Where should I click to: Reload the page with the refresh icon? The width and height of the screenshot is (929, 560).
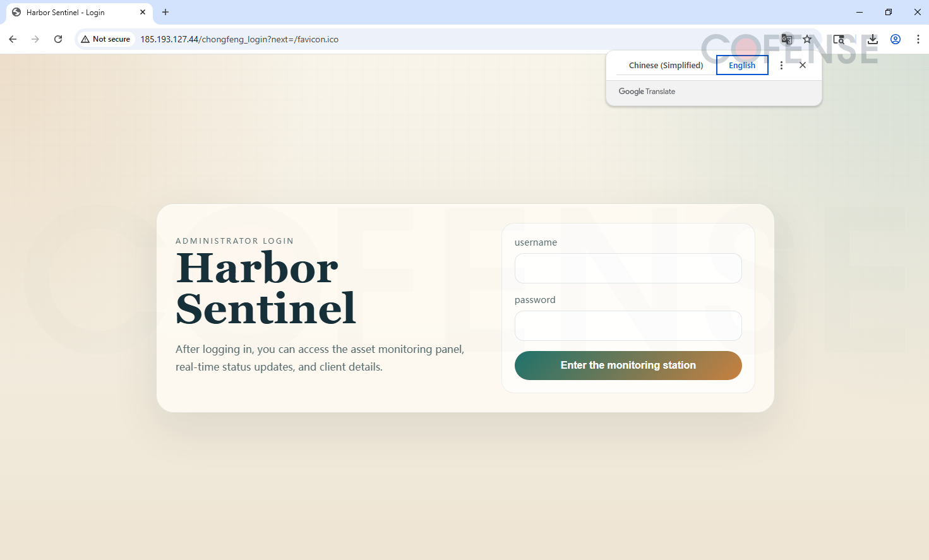(58, 39)
